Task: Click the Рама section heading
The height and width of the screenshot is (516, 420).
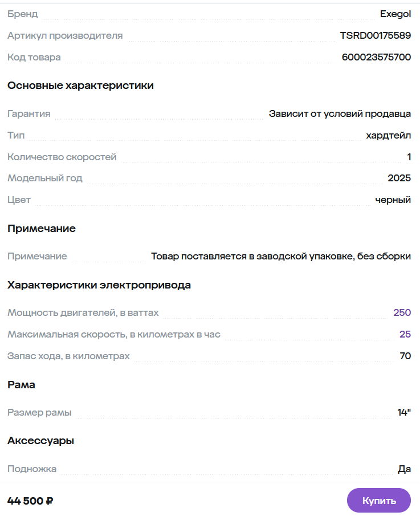Action: 21,385
